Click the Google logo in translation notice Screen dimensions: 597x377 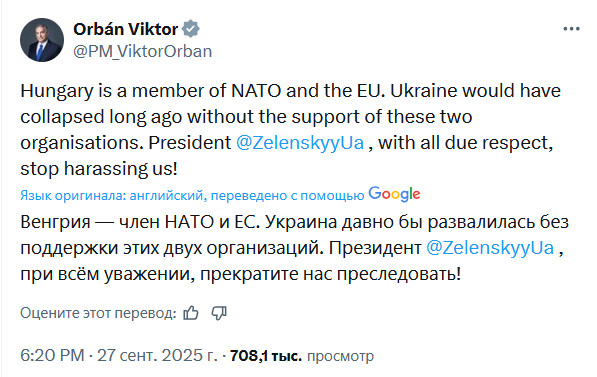coord(394,194)
